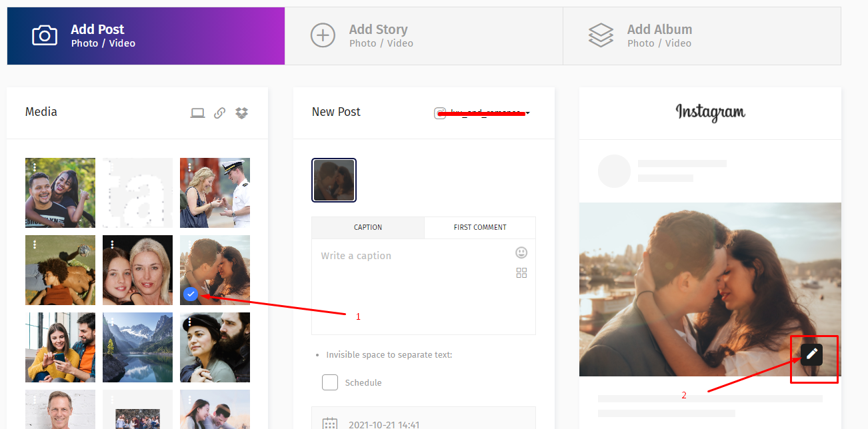Click the selected photo thumbnail in New Post

pyautogui.click(x=334, y=180)
